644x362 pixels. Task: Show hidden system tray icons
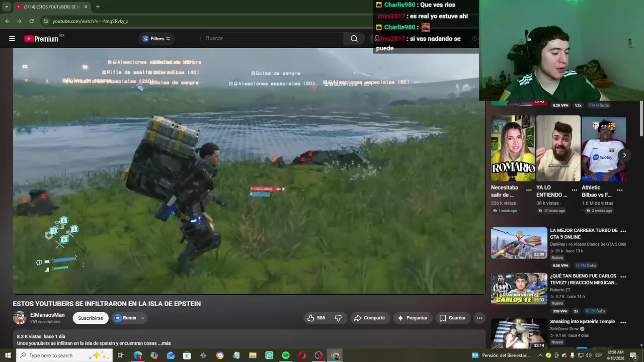pyautogui.click(x=540, y=355)
